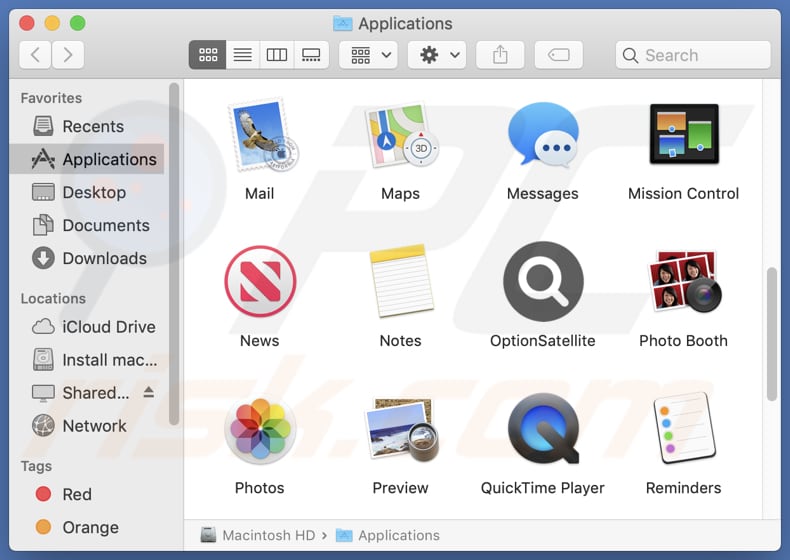The height and width of the screenshot is (560, 790).
Task: Select the News app icon
Action: 260,281
